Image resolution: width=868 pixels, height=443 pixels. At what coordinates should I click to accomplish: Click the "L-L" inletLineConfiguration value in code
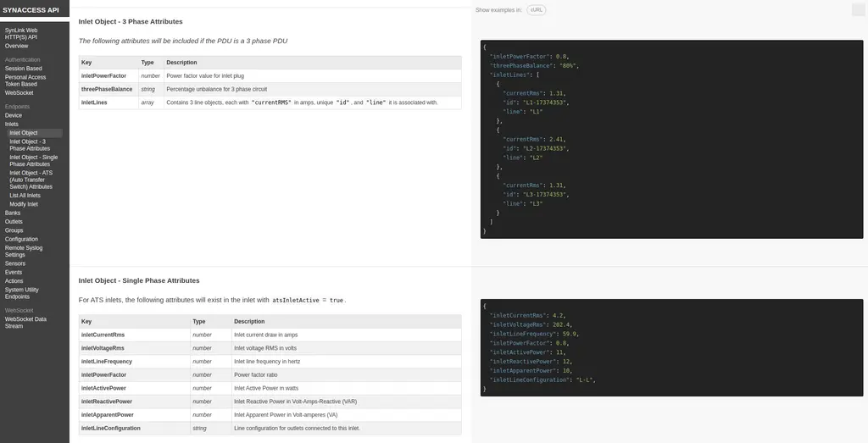[x=584, y=380]
